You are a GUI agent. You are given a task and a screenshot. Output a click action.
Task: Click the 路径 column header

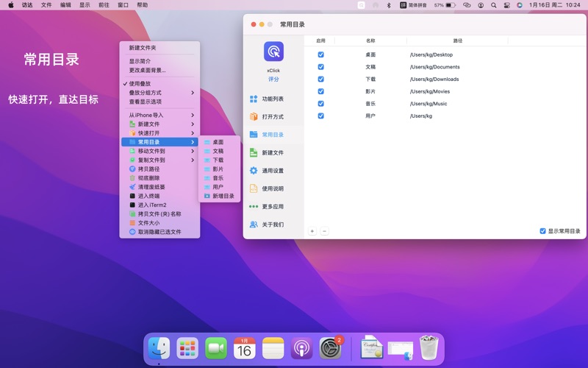click(x=457, y=40)
